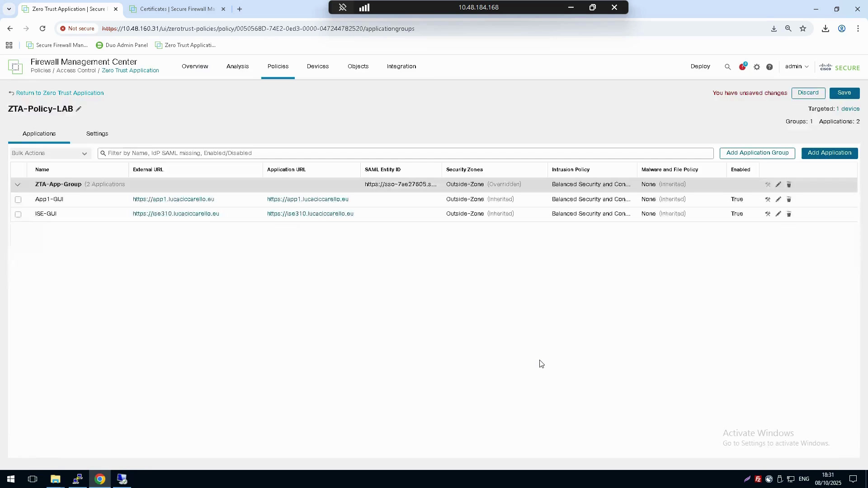
Task: Open the Devices menu
Action: (318, 66)
